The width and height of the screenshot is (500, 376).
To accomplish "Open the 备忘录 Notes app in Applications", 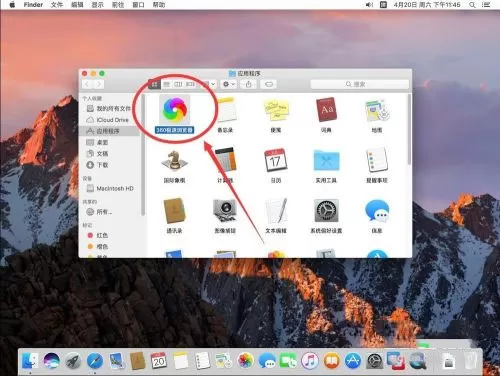I will [226, 109].
